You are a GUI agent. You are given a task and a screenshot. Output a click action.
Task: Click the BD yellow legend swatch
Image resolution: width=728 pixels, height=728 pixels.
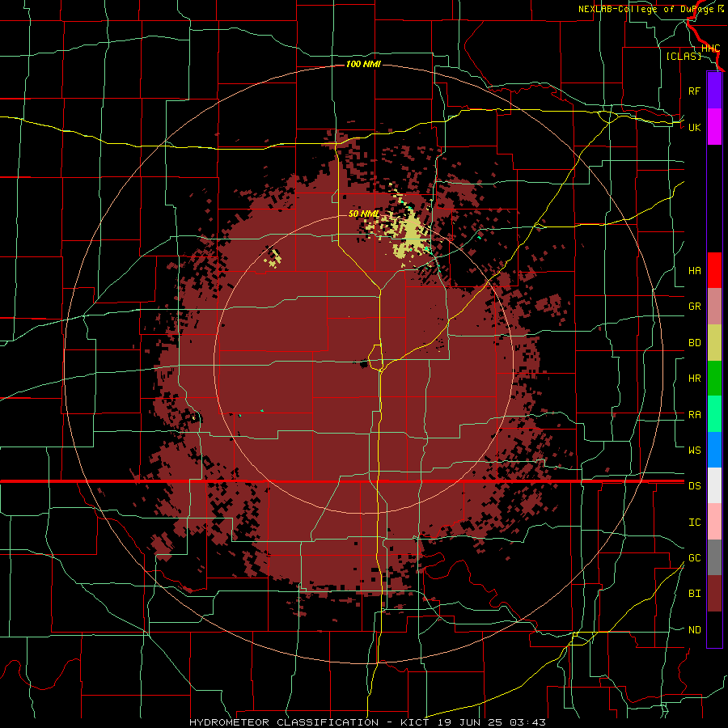coord(714,343)
